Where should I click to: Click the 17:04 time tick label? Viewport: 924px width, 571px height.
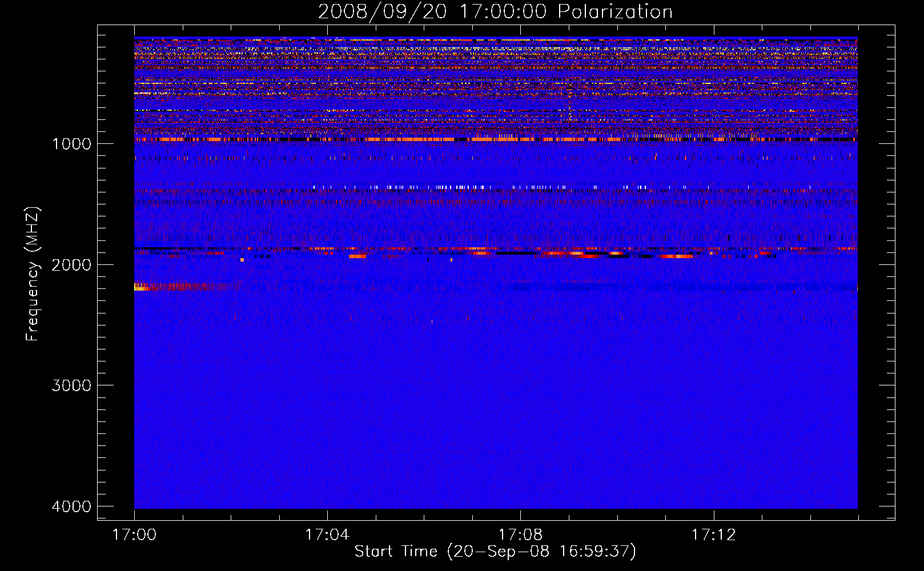pyautogui.click(x=327, y=535)
